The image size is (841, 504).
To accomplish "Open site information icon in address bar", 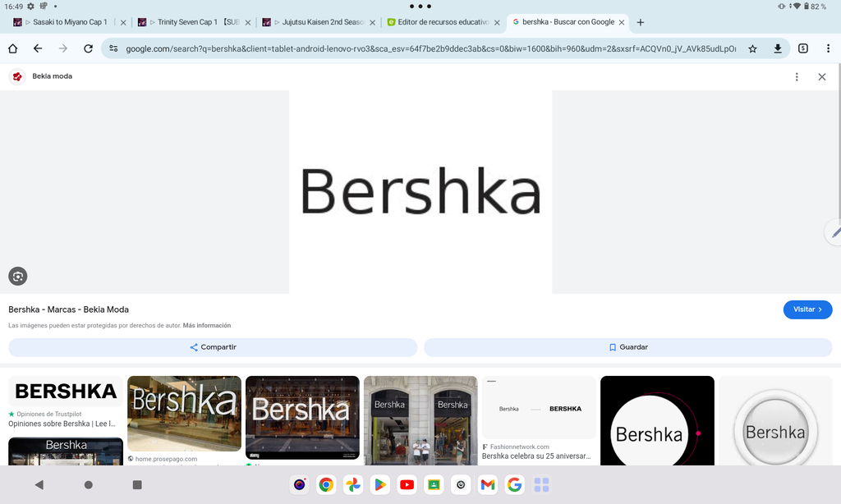I will [113, 48].
